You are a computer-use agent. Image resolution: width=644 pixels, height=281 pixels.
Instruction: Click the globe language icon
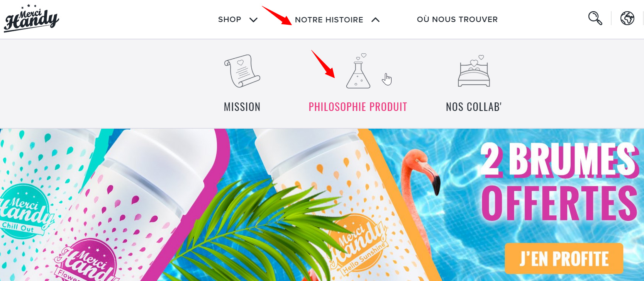627,18
